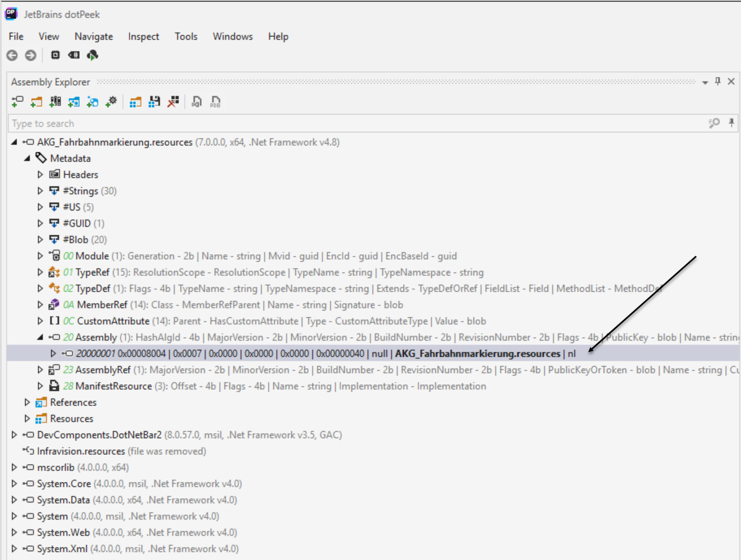Open the View menu

(x=49, y=36)
